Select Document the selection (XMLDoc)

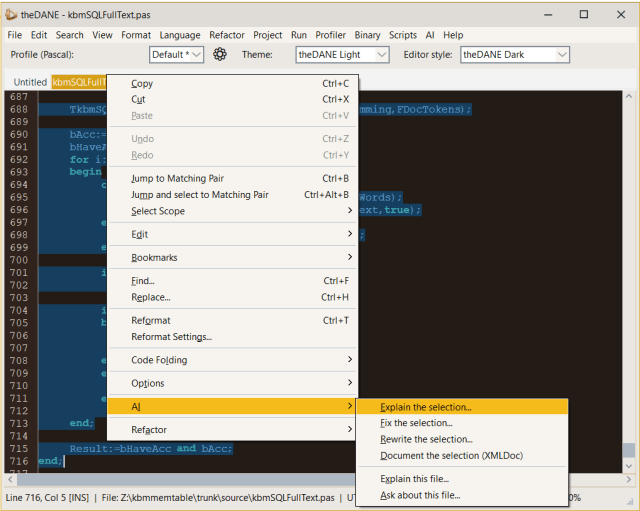point(462,455)
